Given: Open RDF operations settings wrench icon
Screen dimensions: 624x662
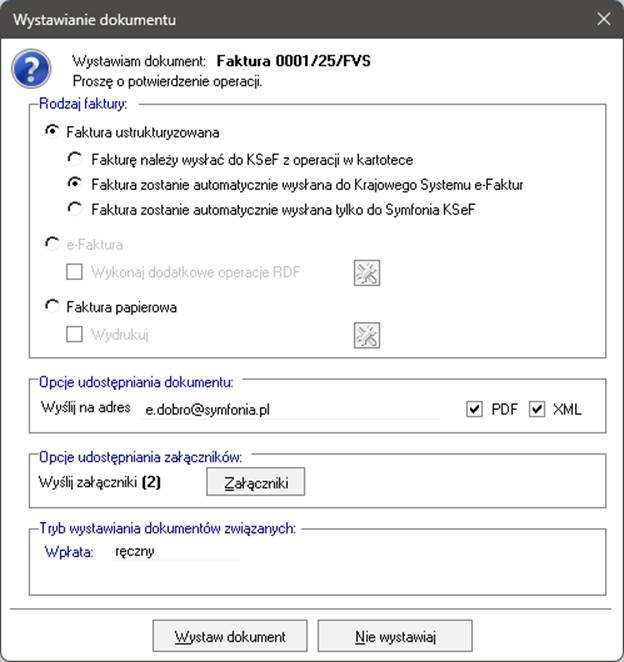Looking at the screenshot, I should (367, 272).
